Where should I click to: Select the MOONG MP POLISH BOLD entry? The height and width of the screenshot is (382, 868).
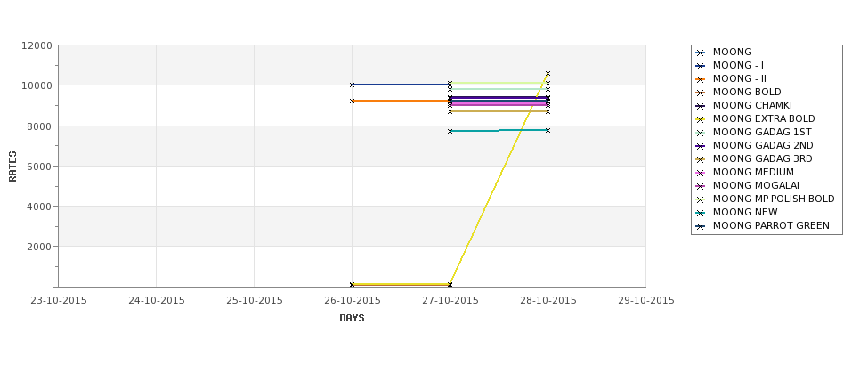[774, 199]
